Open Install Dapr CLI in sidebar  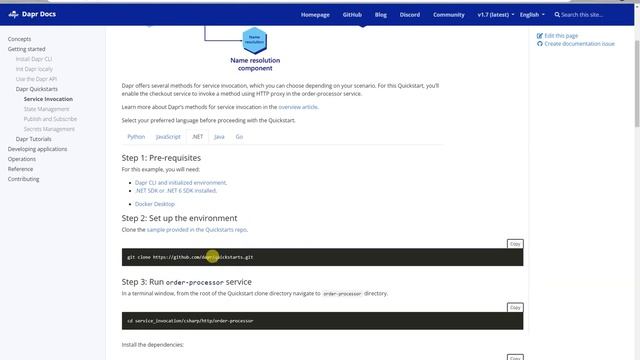(34, 59)
